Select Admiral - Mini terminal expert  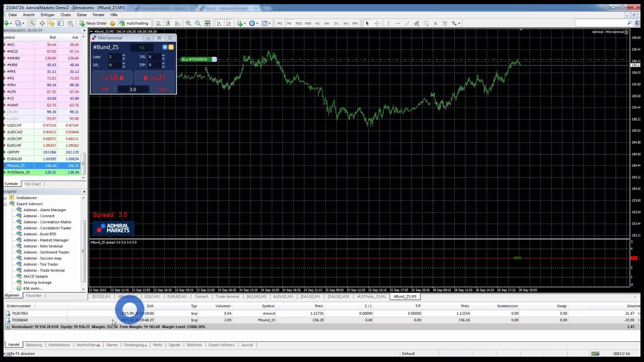pyautogui.click(x=43, y=246)
